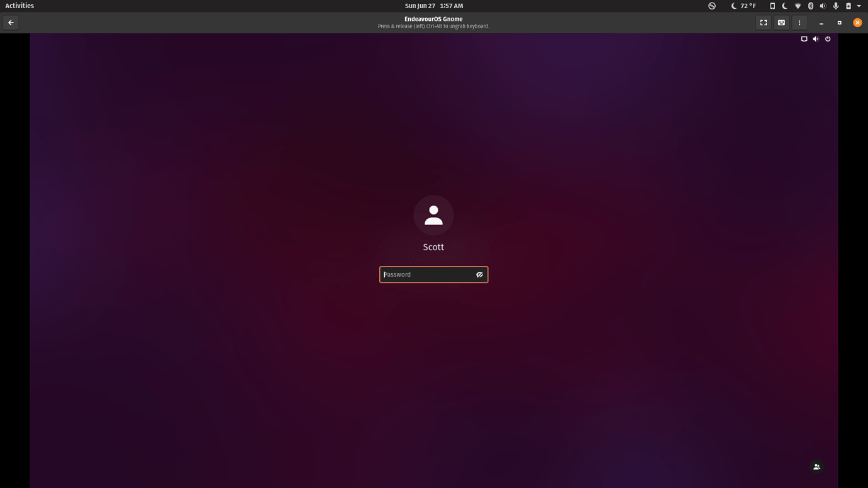Screen dimensions: 868x488
Task: Click the night light moon indicator
Action: [784, 6]
